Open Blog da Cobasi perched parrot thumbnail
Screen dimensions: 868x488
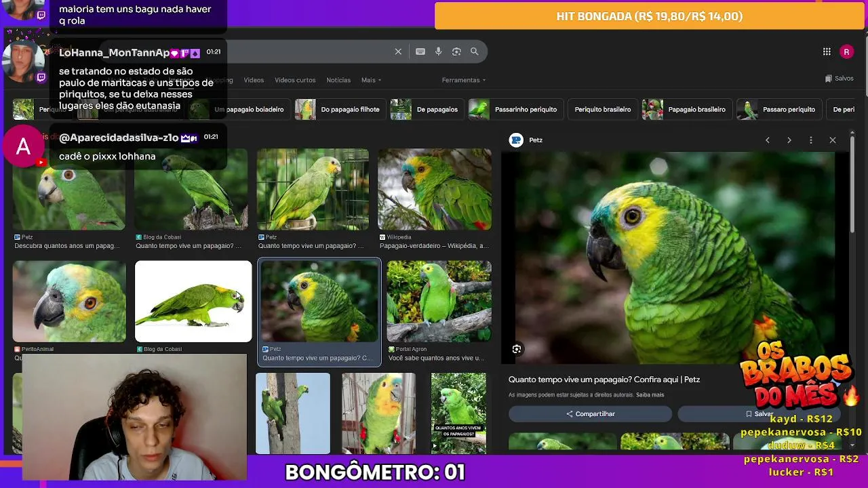191,190
